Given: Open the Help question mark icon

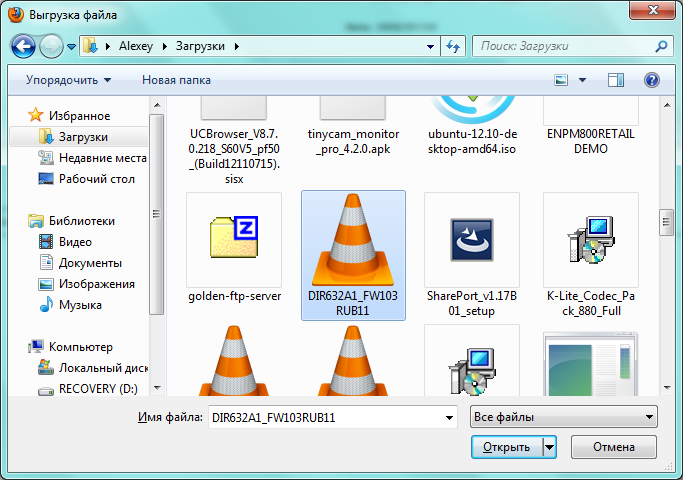Looking at the screenshot, I should [651, 79].
